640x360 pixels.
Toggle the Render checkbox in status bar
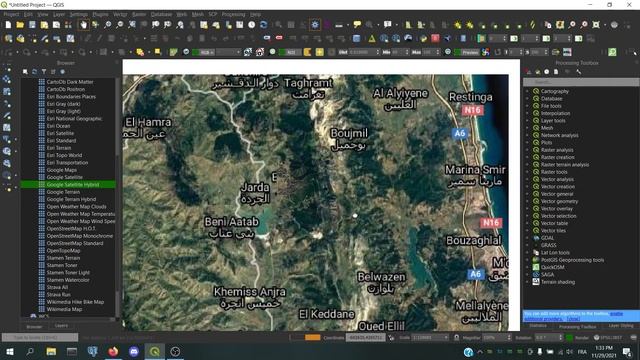(569, 338)
